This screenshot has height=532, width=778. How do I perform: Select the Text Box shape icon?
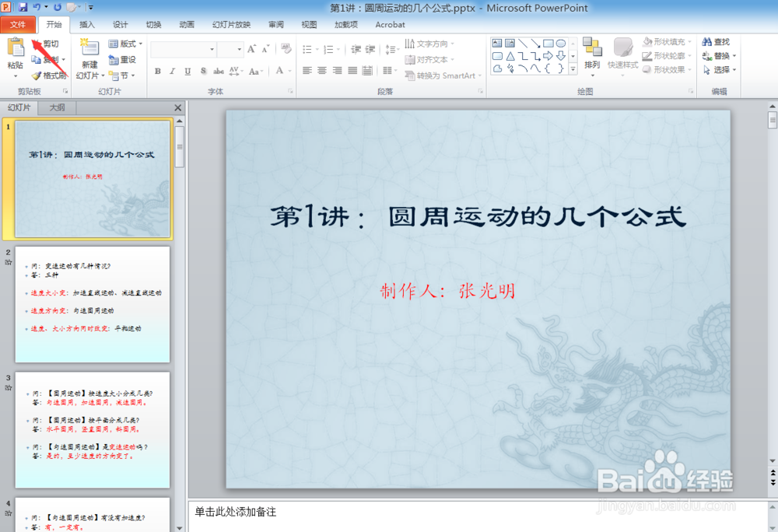click(x=497, y=43)
